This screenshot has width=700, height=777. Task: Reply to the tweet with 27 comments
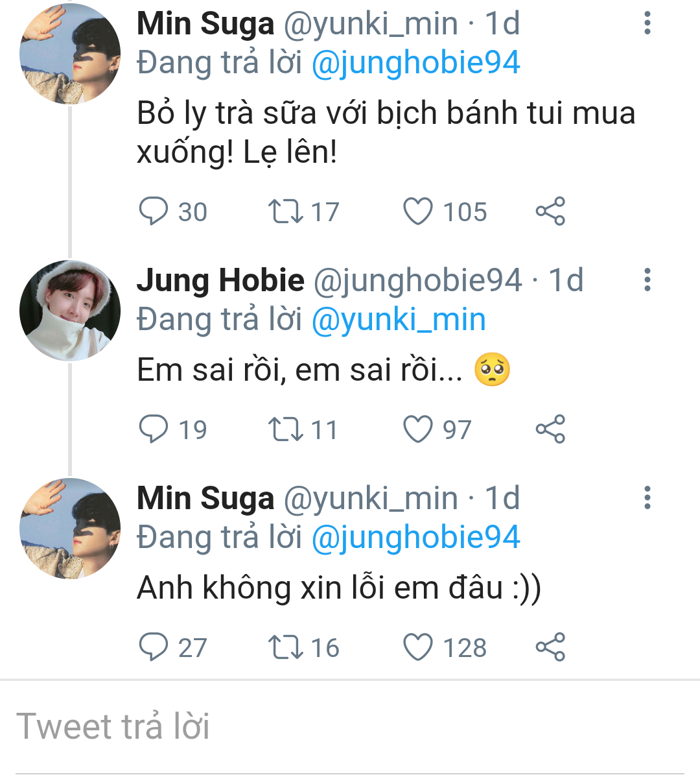(154, 647)
